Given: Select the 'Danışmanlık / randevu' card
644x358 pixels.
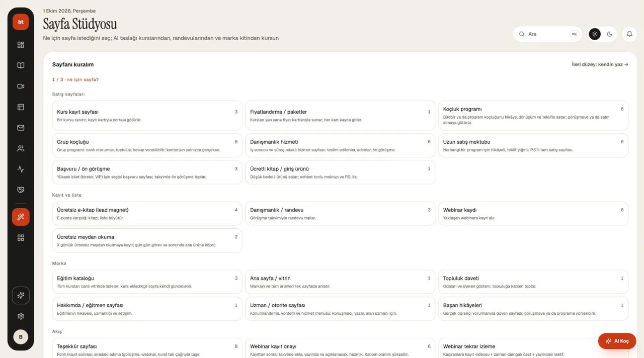Looking at the screenshot, I should point(340,214).
